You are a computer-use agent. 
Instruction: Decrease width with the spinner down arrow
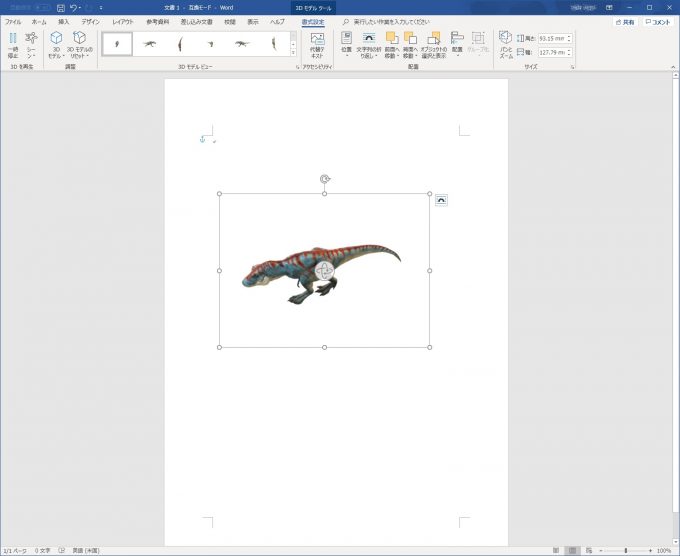tap(569, 55)
